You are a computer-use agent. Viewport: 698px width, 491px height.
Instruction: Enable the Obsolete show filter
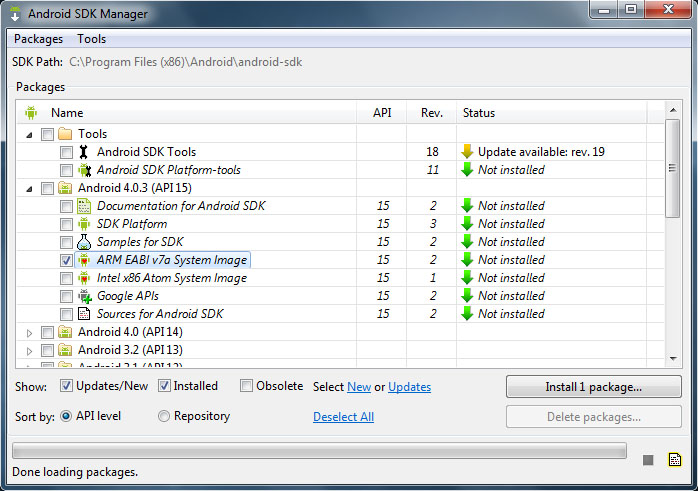[x=246, y=385]
